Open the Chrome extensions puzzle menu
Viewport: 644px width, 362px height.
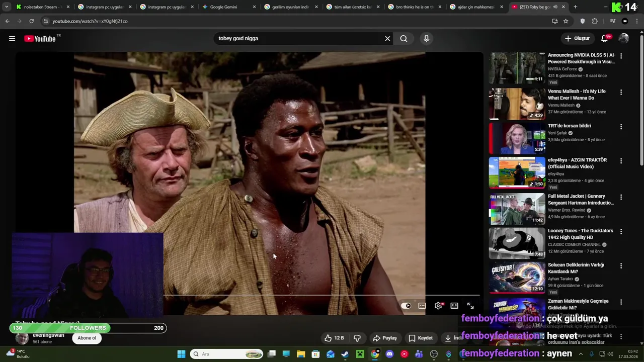click(595, 21)
